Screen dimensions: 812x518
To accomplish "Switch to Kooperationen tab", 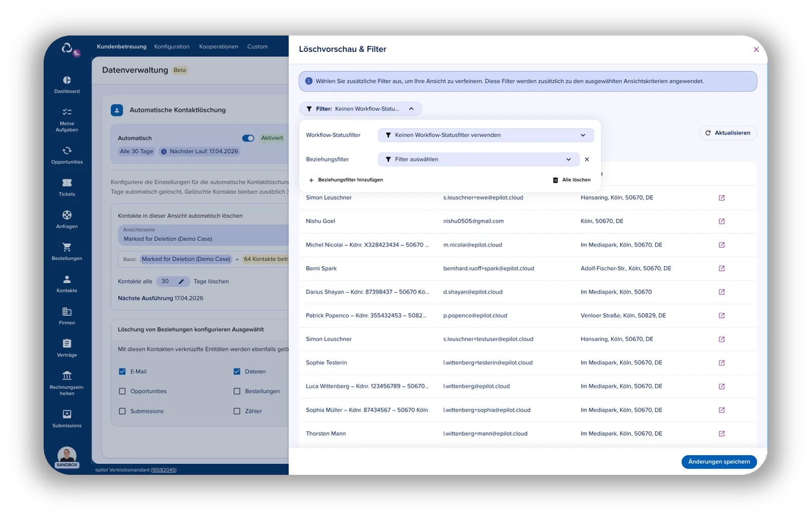I will [219, 47].
